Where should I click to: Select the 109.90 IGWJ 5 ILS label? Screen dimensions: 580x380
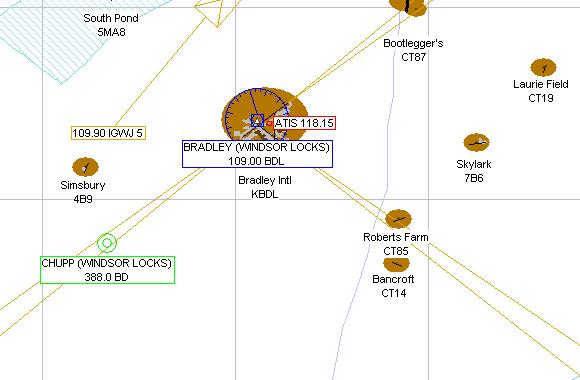pos(108,133)
